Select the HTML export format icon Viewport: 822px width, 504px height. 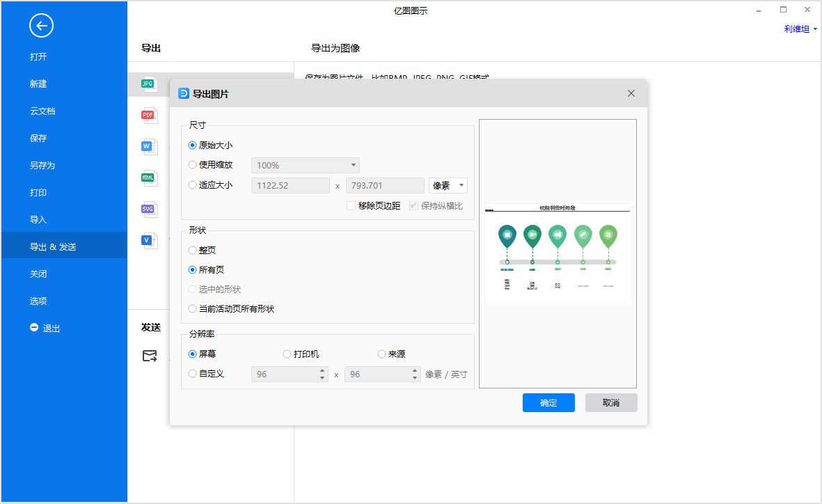149,178
